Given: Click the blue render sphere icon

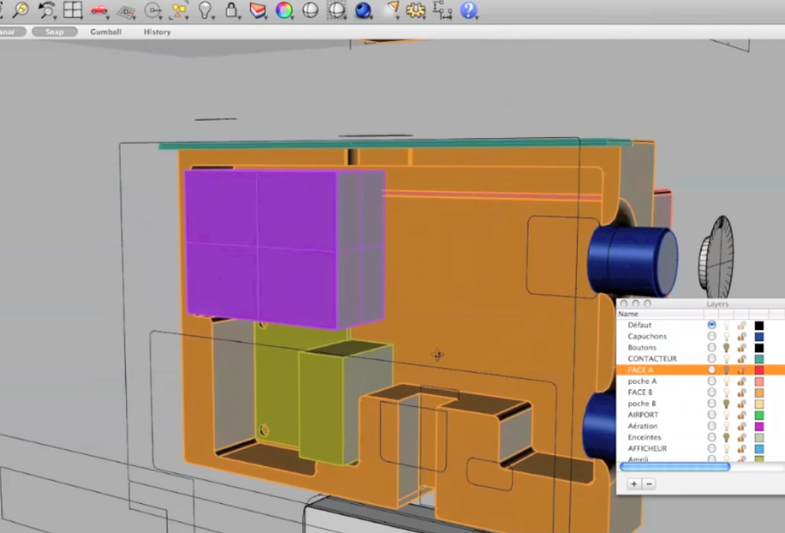Looking at the screenshot, I should pos(363,11).
